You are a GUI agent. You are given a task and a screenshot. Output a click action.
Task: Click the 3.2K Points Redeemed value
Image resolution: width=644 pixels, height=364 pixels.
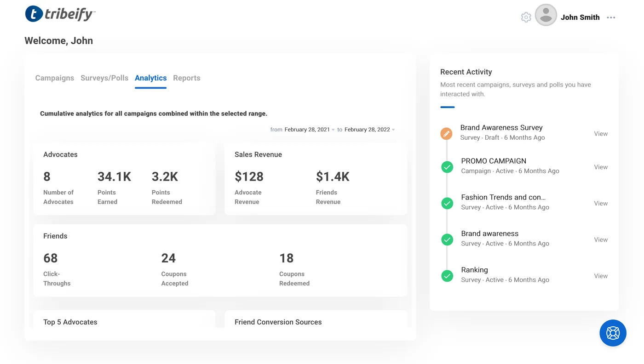click(x=165, y=176)
